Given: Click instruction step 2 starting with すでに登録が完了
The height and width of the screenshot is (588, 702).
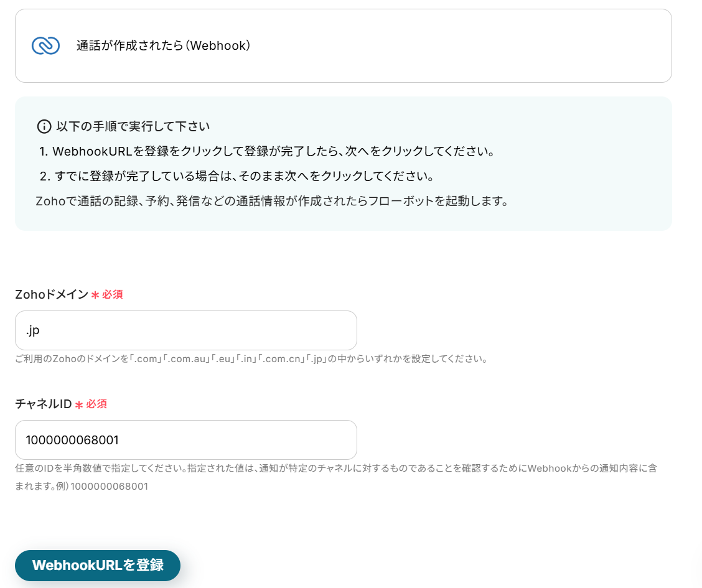Looking at the screenshot, I should [x=237, y=176].
